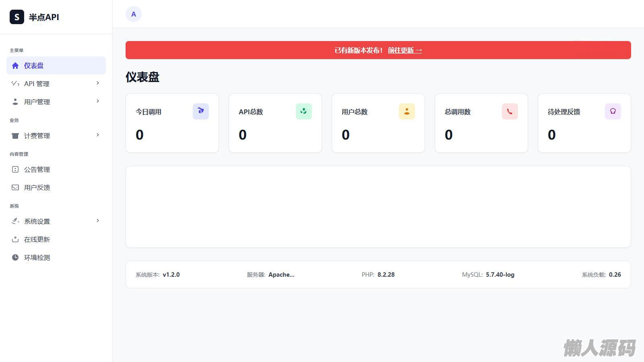
Task: Open 计费管理 menu item
Action: [56, 136]
